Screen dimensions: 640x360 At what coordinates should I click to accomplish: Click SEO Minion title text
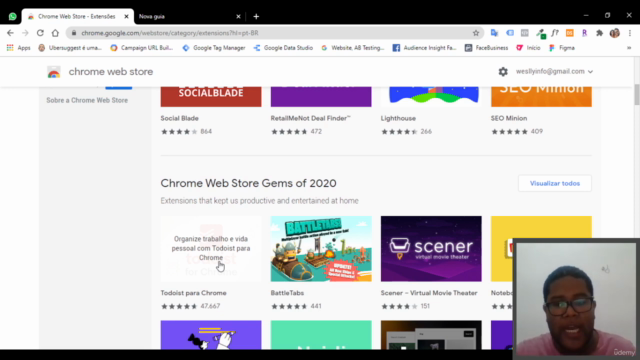point(509,118)
